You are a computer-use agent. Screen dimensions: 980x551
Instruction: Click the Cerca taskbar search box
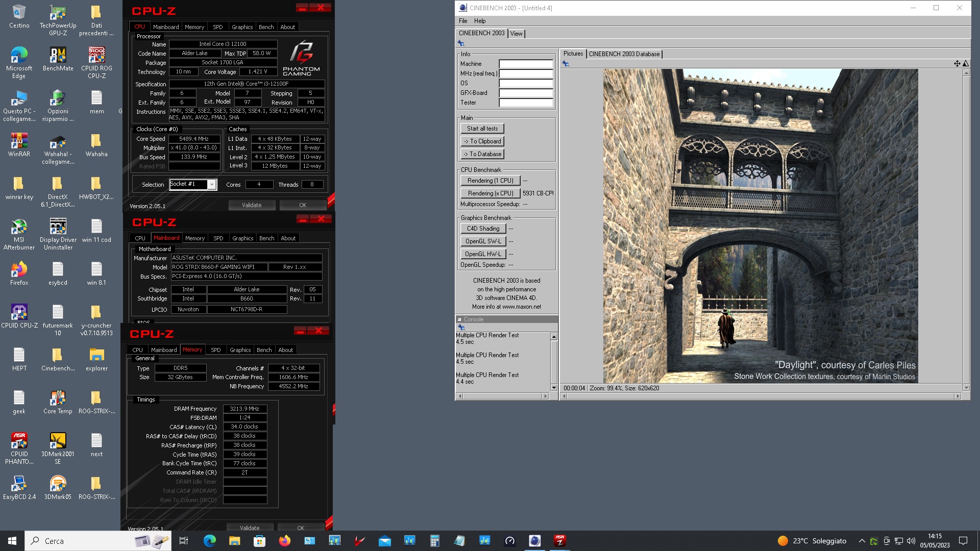point(97,541)
